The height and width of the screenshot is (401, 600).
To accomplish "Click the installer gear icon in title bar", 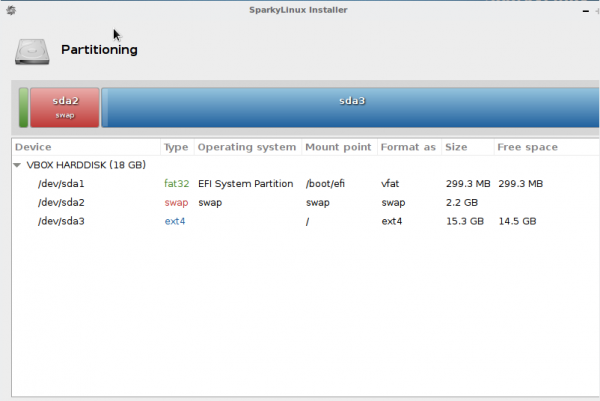I will (11, 10).
